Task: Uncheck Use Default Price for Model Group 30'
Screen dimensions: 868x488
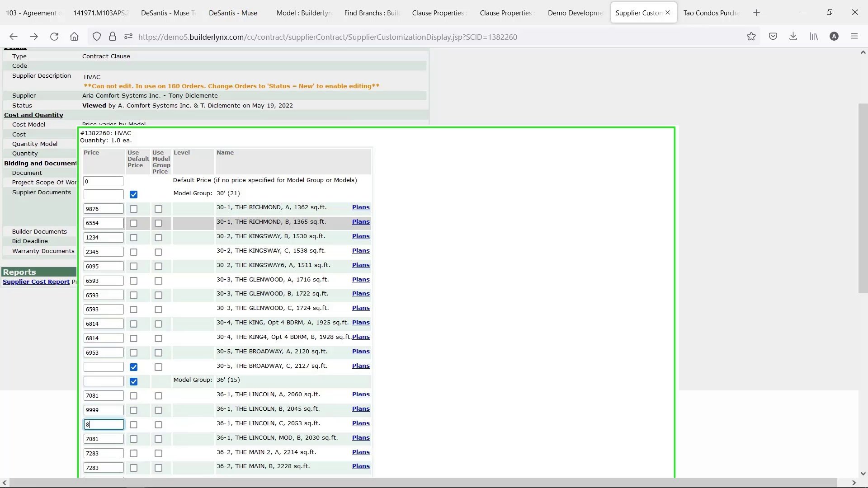Action: [x=133, y=194]
